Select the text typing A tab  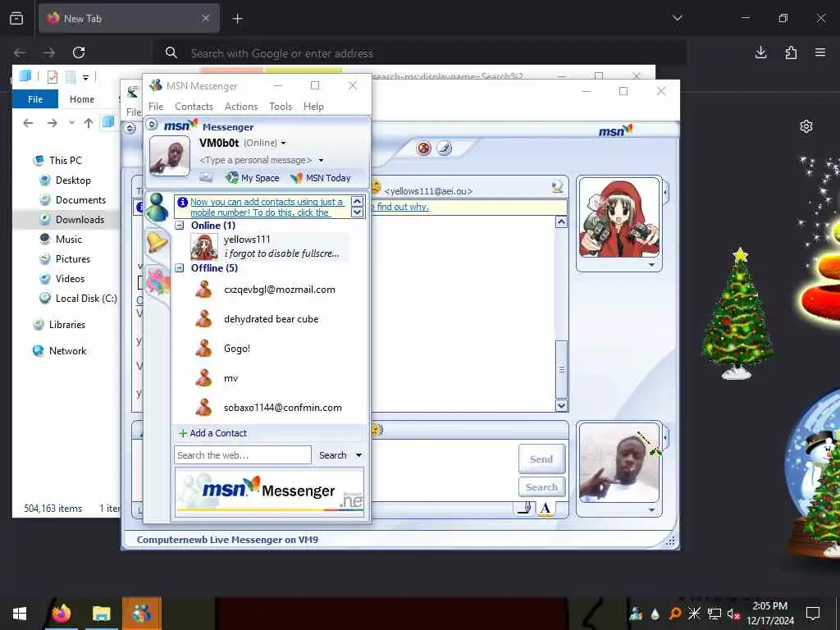tap(546, 508)
